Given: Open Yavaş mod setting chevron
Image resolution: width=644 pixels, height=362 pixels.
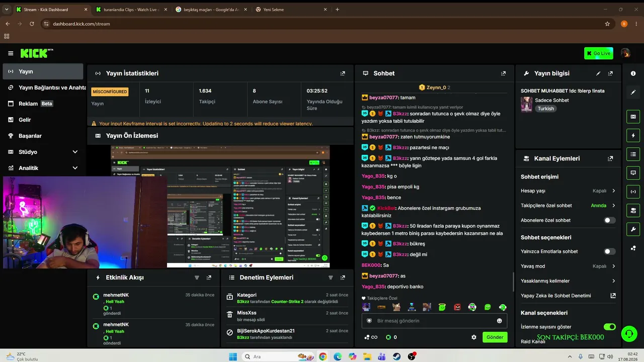Looking at the screenshot, I should [613, 266].
